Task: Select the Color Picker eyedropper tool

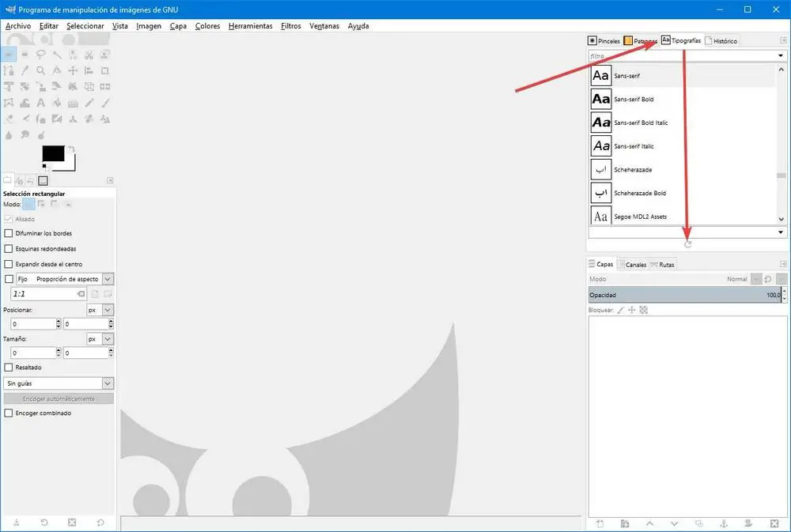Action: coord(25,70)
